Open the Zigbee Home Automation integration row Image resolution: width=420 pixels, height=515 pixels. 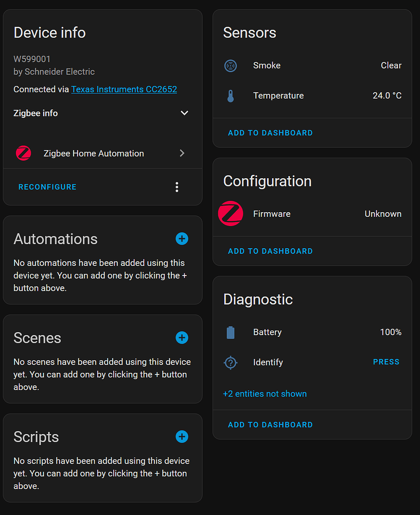[94, 153]
